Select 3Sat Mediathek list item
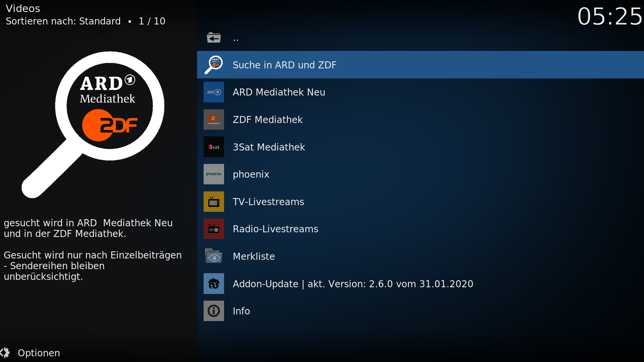This screenshot has height=362, width=644. [420, 147]
